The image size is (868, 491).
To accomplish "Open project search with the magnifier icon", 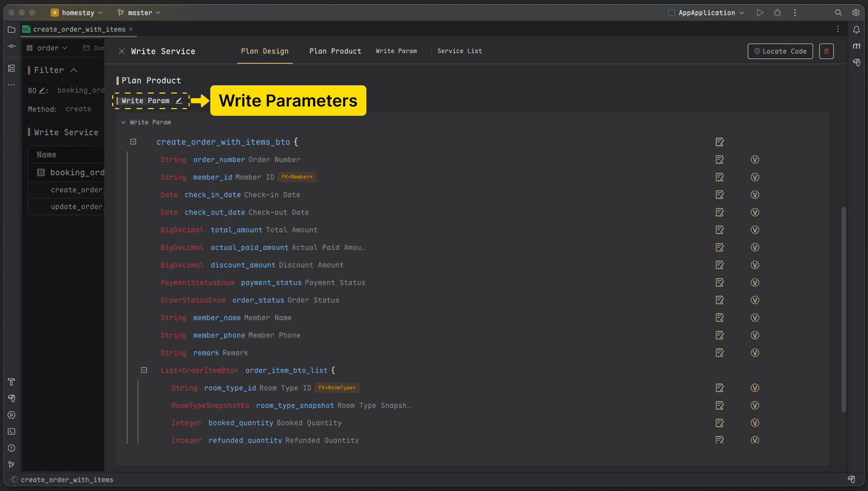I will pyautogui.click(x=838, y=12).
